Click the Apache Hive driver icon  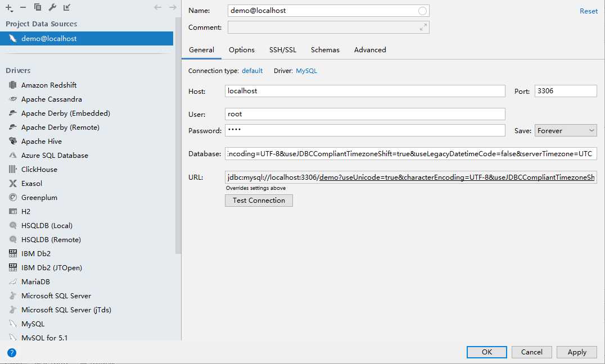tap(13, 141)
